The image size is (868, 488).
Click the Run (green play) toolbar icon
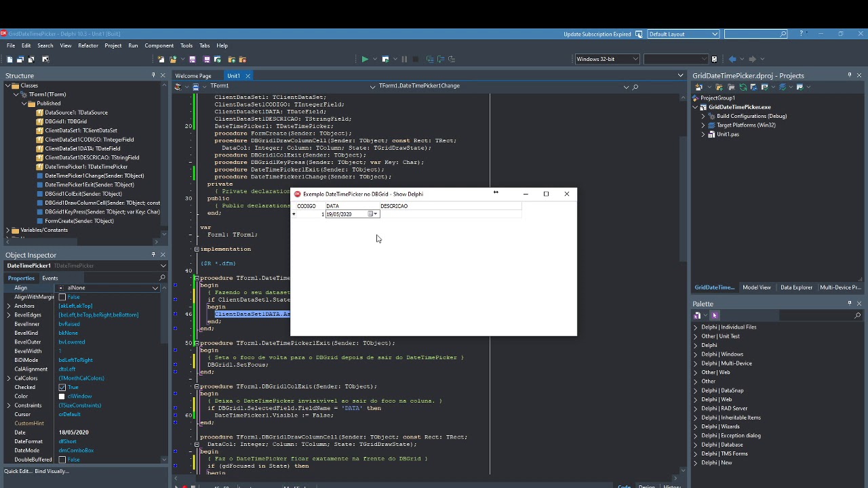tap(365, 59)
